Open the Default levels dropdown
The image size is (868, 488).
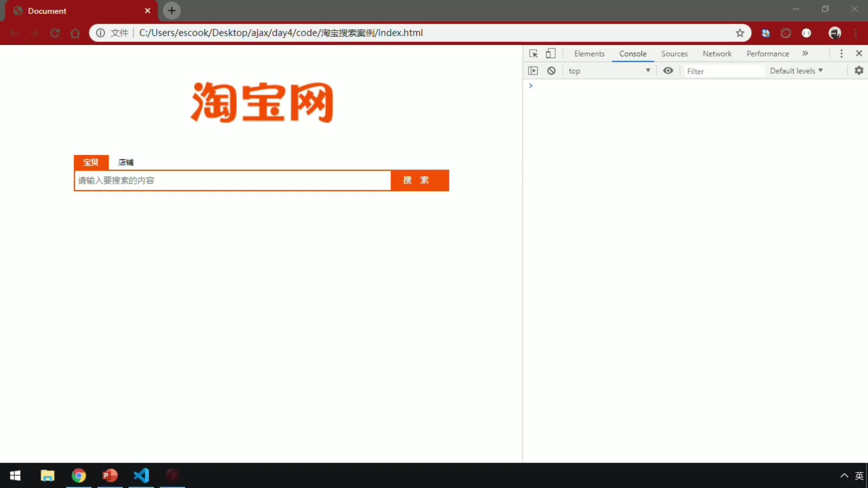pyautogui.click(x=796, y=71)
